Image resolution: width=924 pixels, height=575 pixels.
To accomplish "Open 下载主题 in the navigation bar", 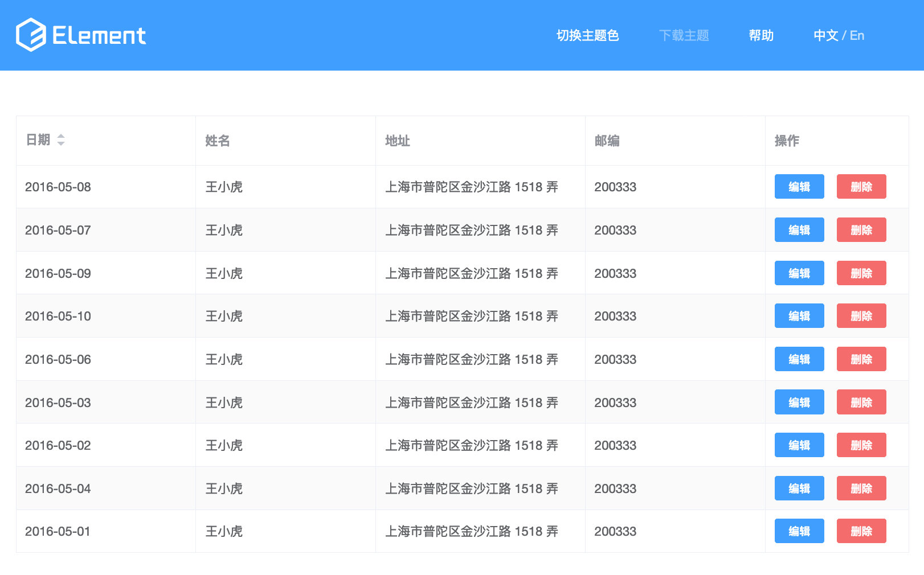I will [x=684, y=35].
